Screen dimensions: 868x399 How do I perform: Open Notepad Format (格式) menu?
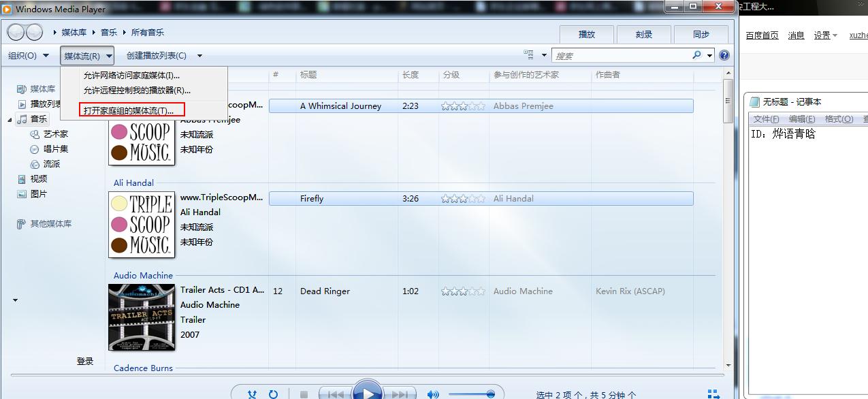[x=839, y=119]
